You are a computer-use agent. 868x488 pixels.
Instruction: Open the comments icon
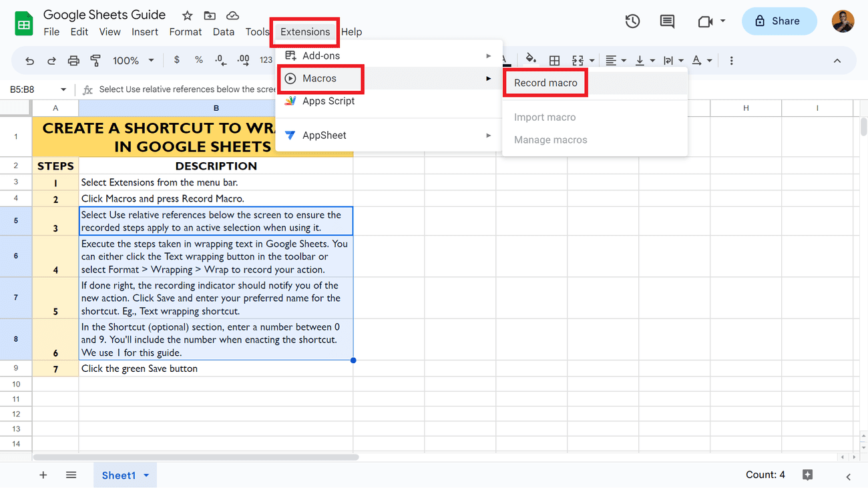[667, 21]
